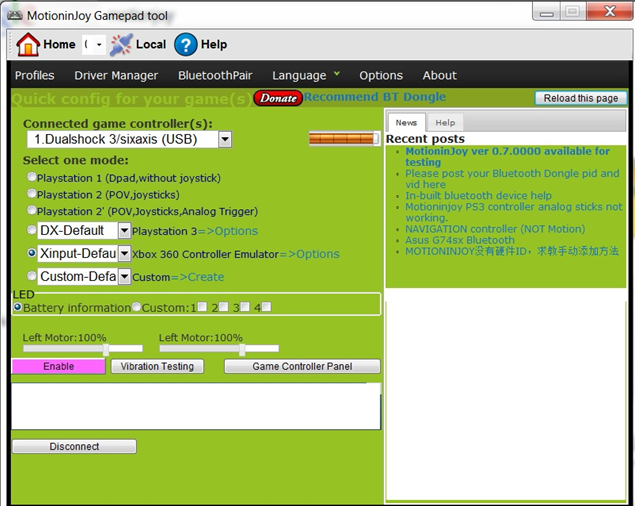Click the Home house icon
635x506 pixels.
tap(28, 44)
